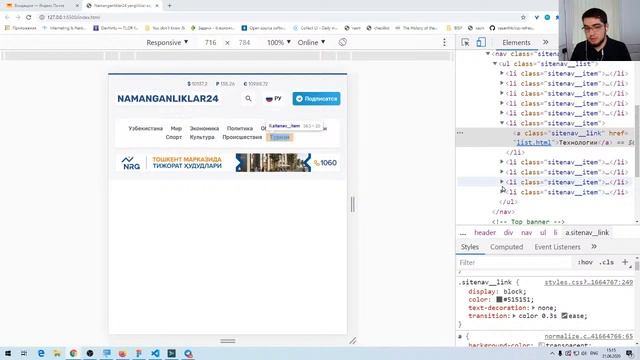Collapse the expanded sitenav__item li node
The height and width of the screenshot is (360, 640).
click(x=502, y=123)
